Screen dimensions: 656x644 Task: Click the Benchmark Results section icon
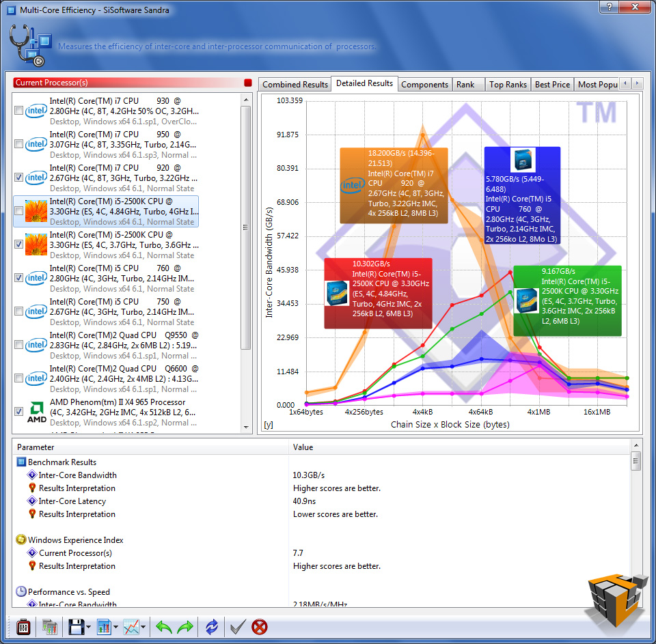pyautogui.click(x=21, y=462)
